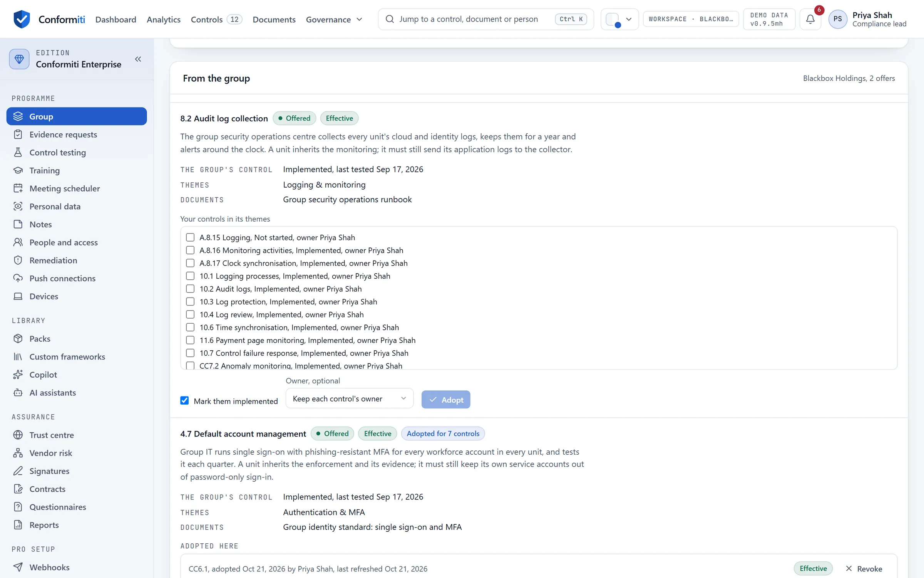Uncheck Mark them implemented
Image resolution: width=924 pixels, height=578 pixels.
pos(185,401)
